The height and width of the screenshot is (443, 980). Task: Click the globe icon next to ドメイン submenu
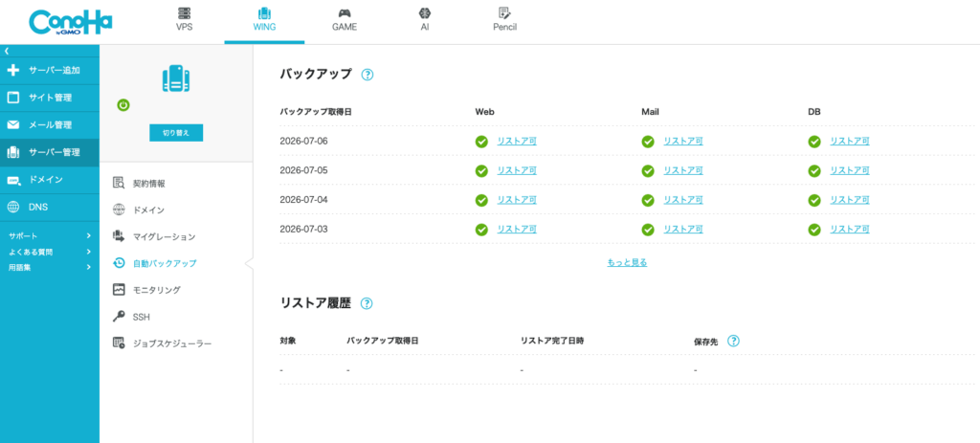coord(119,210)
